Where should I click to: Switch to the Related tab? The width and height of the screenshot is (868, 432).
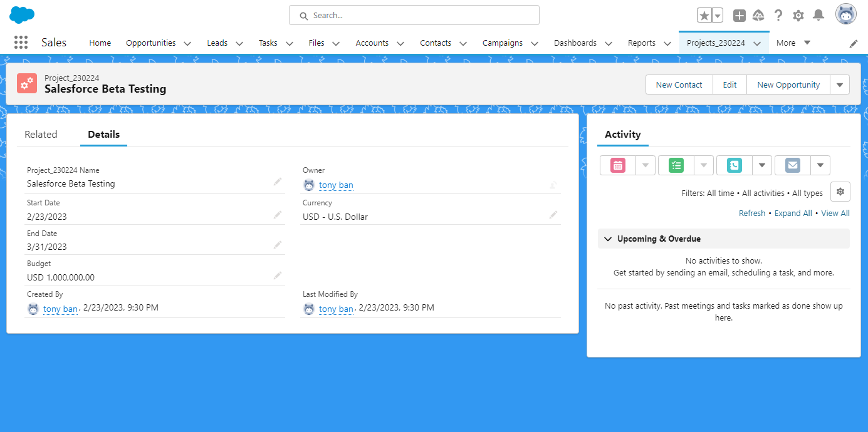(x=41, y=134)
